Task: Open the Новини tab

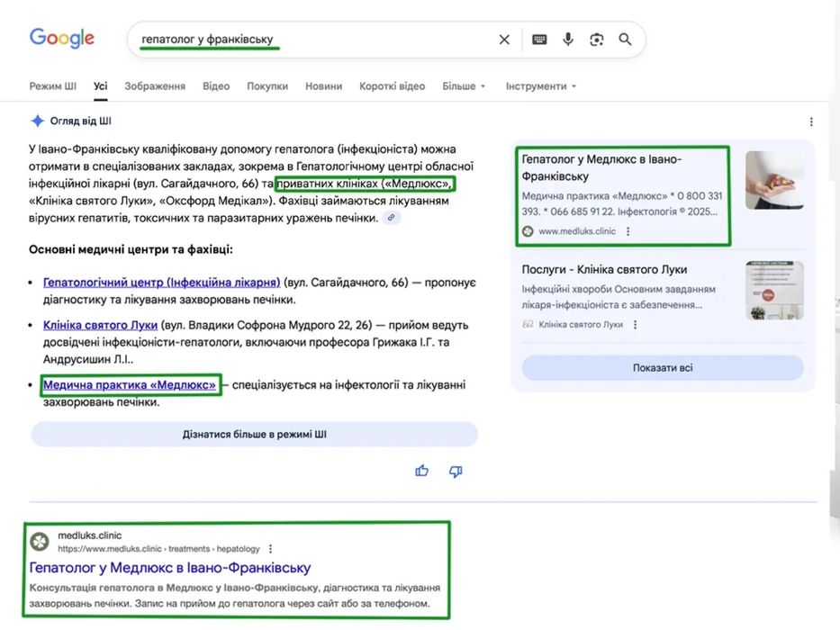Action: [323, 86]
